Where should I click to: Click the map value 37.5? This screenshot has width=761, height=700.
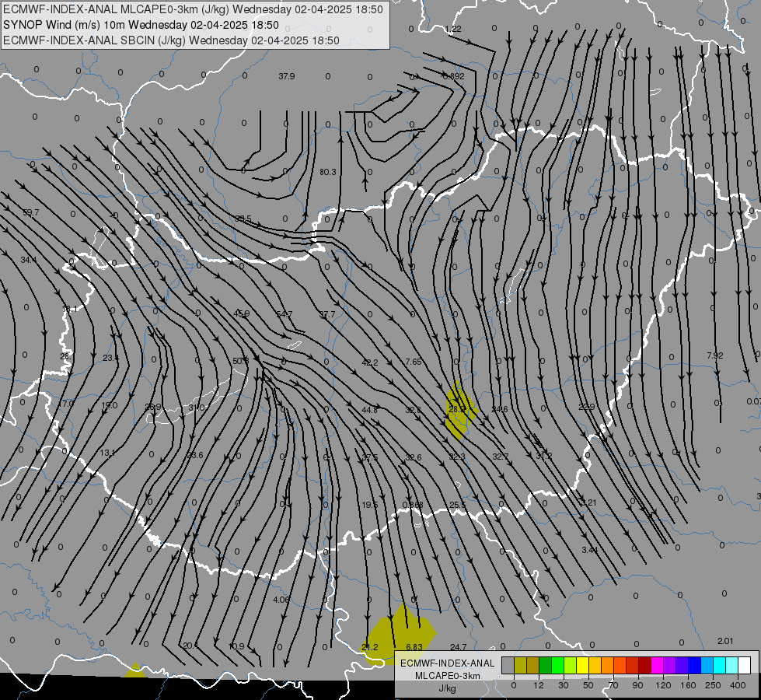pos(370,457)
